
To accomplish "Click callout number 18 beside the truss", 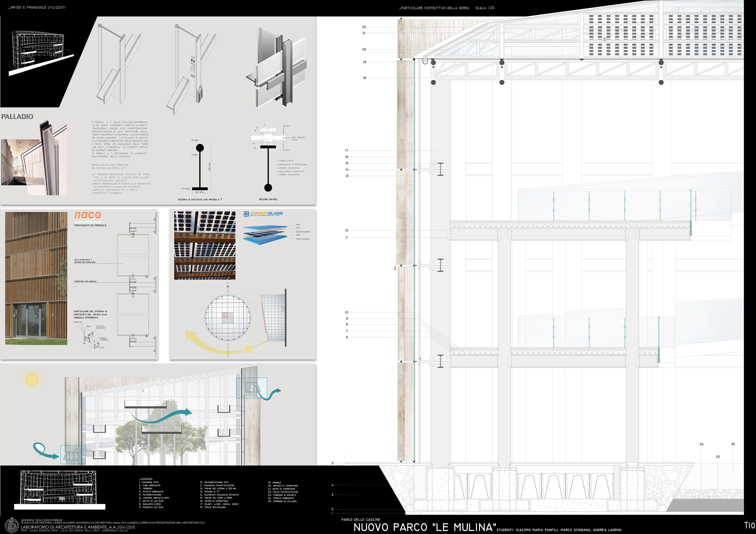I will click(365, 78).
